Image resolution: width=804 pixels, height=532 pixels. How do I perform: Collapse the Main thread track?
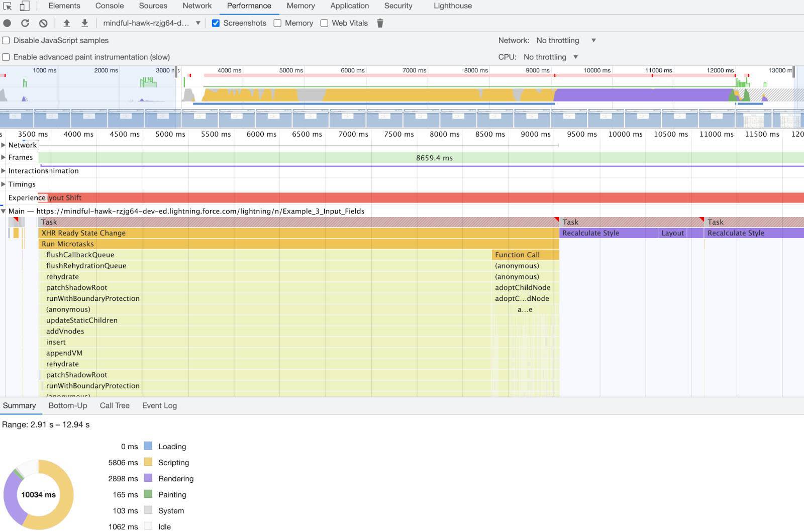4,211
